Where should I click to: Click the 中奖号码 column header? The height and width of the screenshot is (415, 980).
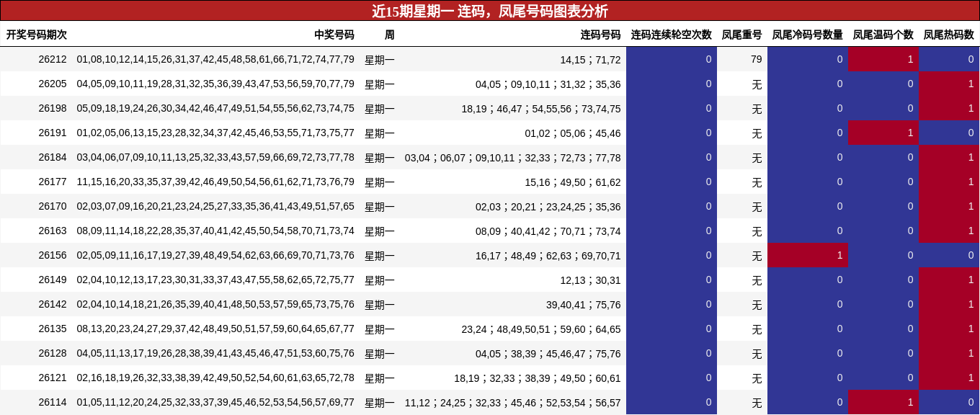click(x=334, y=35)
